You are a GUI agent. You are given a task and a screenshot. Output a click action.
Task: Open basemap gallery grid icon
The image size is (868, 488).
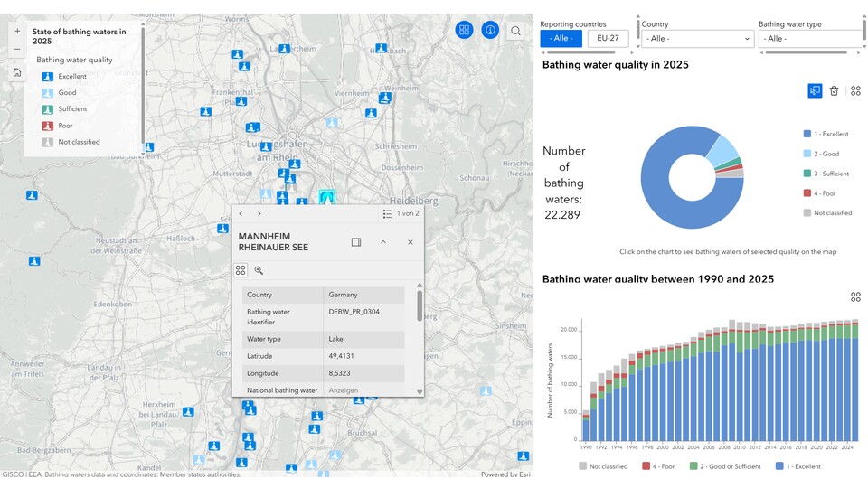click(x=464, y=30)
